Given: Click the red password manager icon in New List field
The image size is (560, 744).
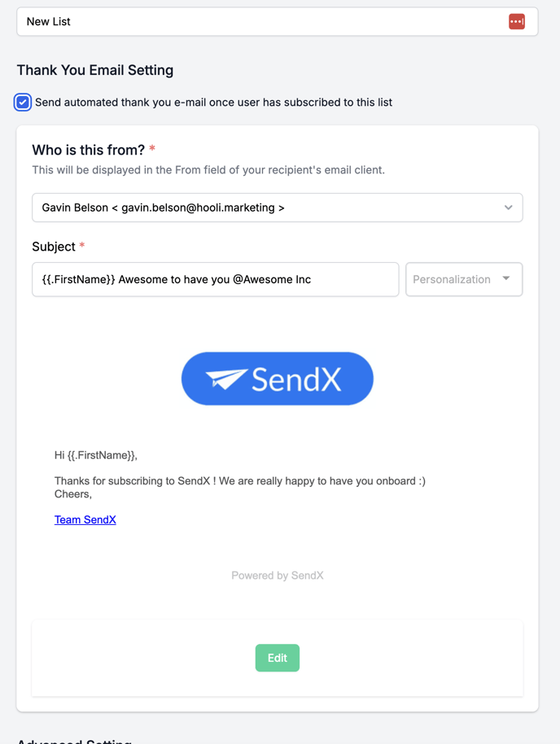Looking at the screenshot, I should pos(516,21).
